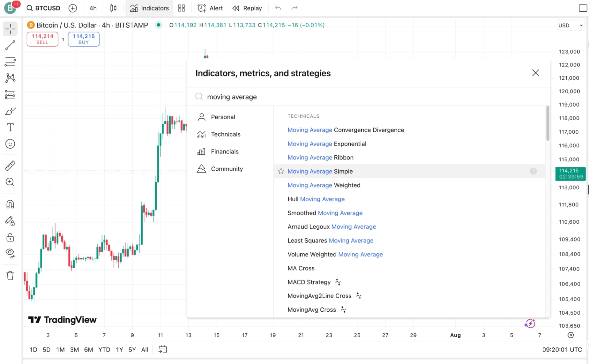Favorite Moving Average Simple with the star

281,171
